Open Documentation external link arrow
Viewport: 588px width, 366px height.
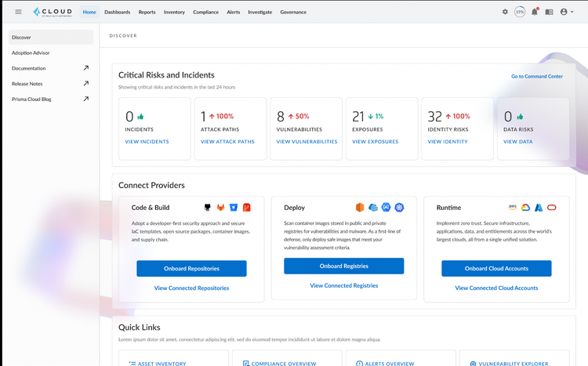coord(86,68)
